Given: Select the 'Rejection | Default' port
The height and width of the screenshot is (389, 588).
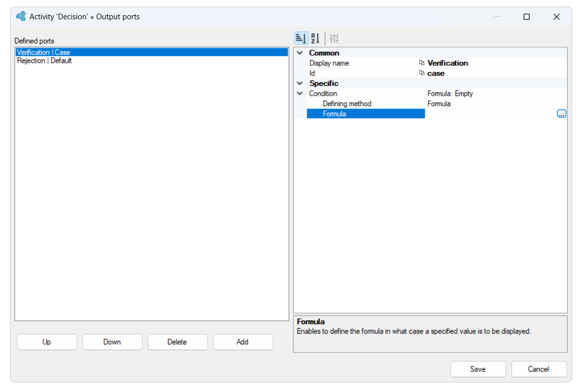Looking at the screenshot, I should coord(152,61).
